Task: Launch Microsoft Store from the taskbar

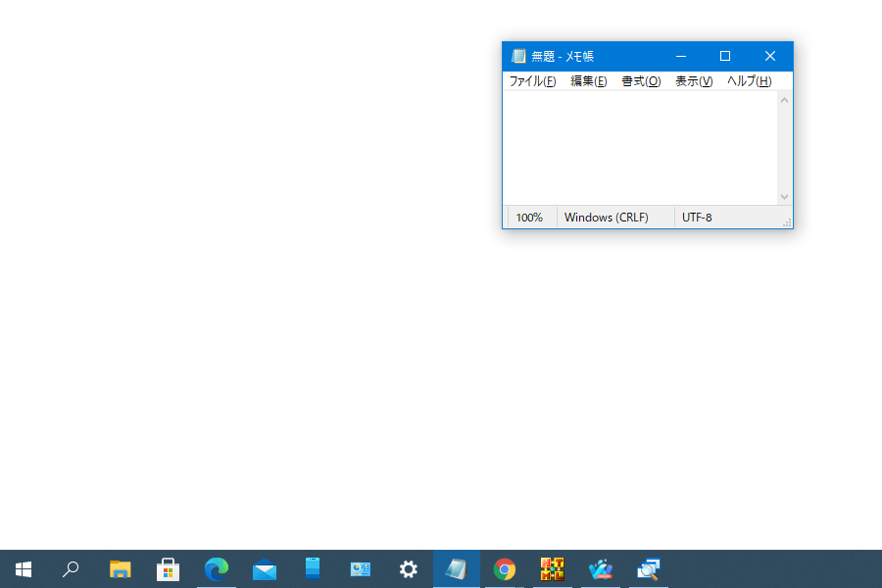Action: coord(168,569)
